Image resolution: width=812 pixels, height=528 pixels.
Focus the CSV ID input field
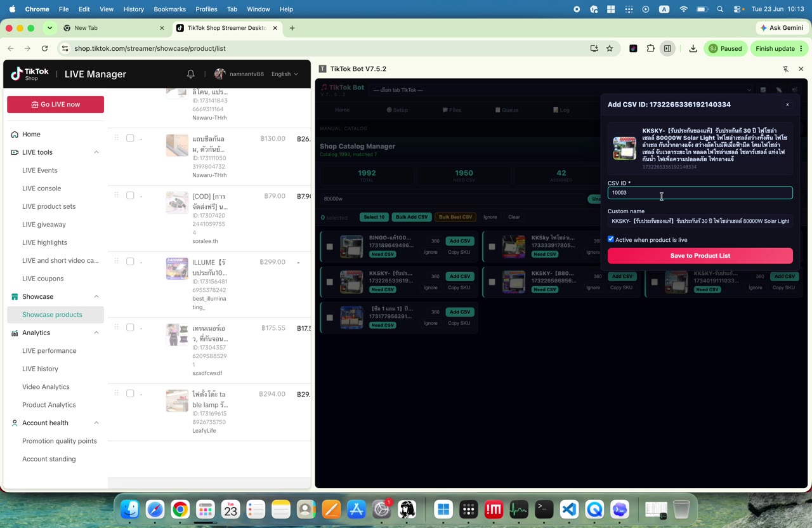(x=700, y=193)
